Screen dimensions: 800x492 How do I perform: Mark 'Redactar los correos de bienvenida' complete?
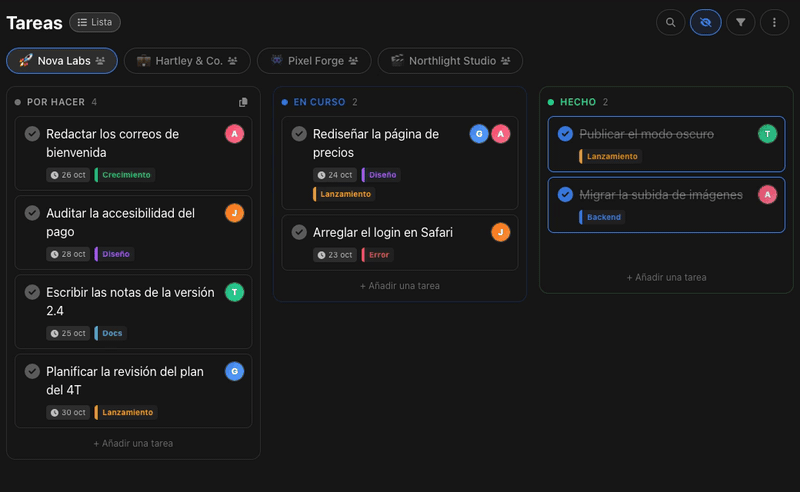(x=32, y=134)
